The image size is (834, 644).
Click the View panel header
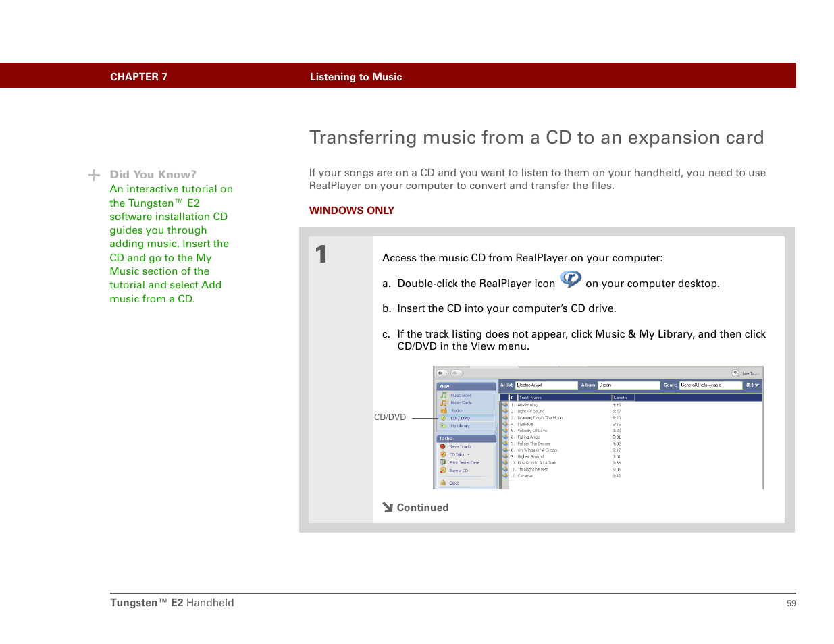point(466,387)
